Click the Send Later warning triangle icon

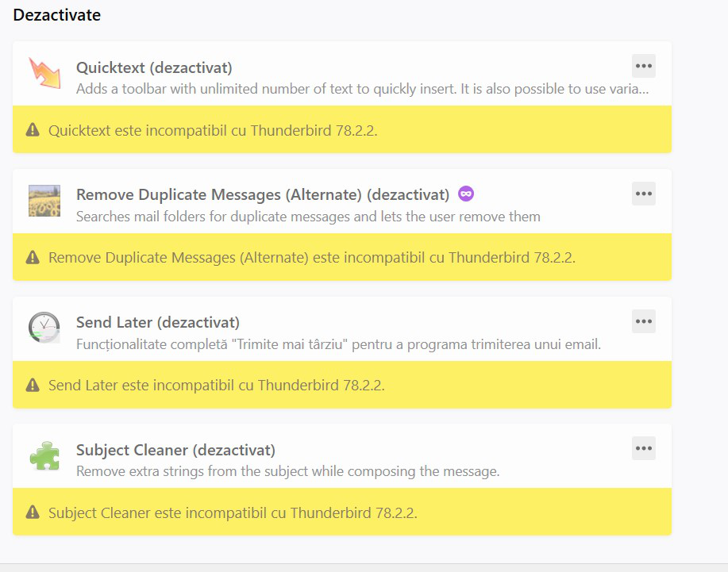(x=33, y=385)
